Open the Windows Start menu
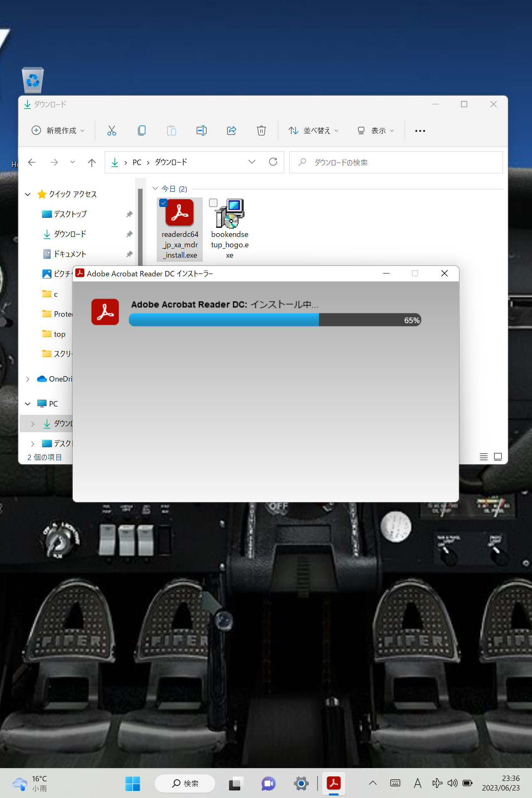 (x=133, y=783)
